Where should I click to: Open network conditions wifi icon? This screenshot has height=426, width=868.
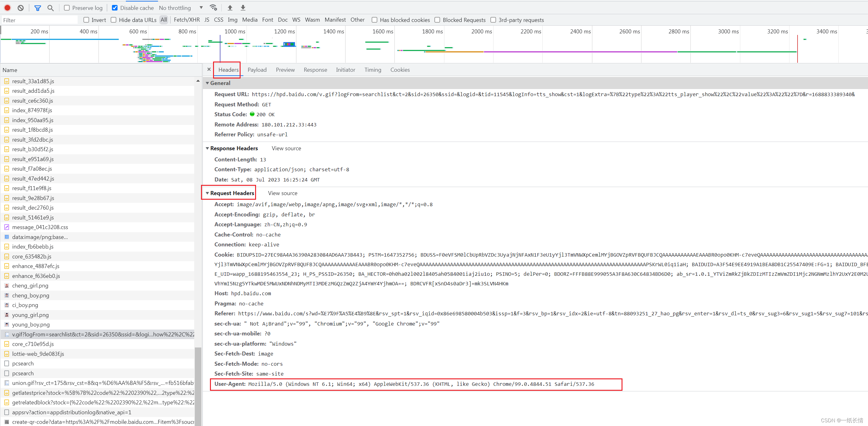click(x=213, y=8)
